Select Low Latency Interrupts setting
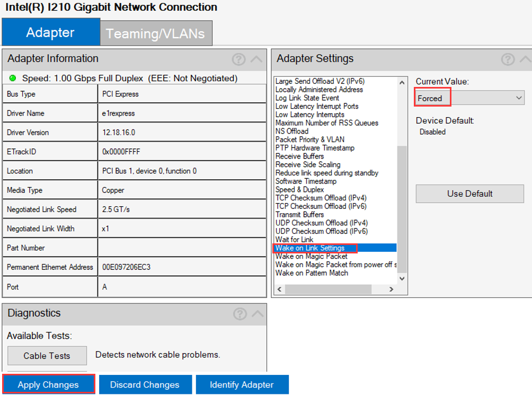This screenshot has width=532, height=395. tap(310, 115)
